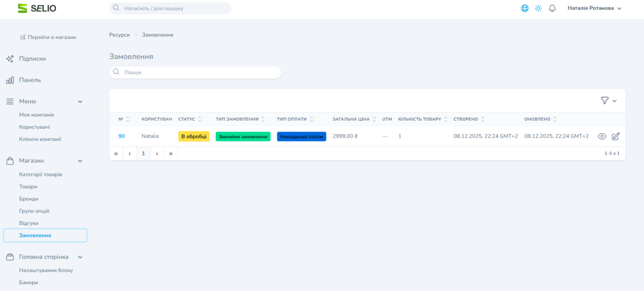The width and height of the screenshot is (644, 291).
Task: Edit order 90 with pencil icon
Action: tap(616, 136)
